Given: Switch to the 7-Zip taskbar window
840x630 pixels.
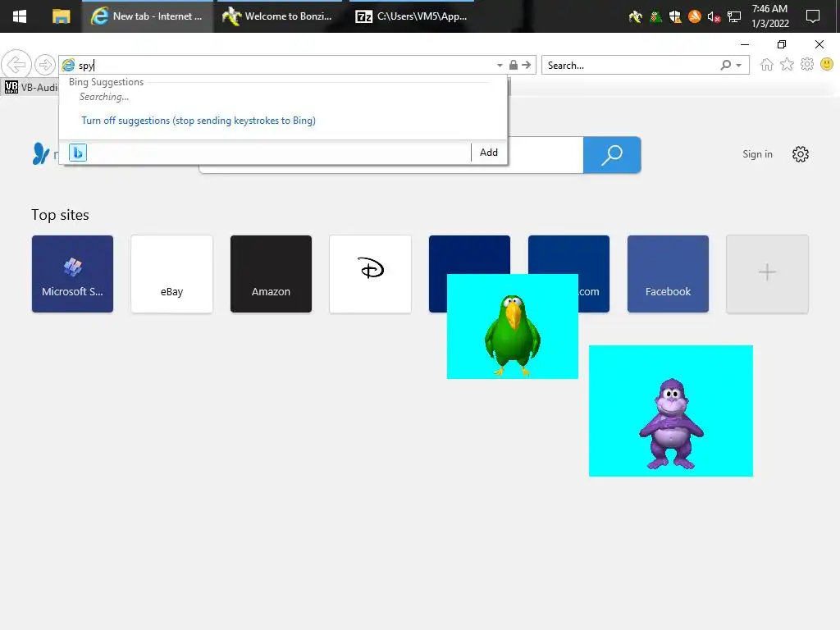Looking at the screenshot, I should coord(412,16).
